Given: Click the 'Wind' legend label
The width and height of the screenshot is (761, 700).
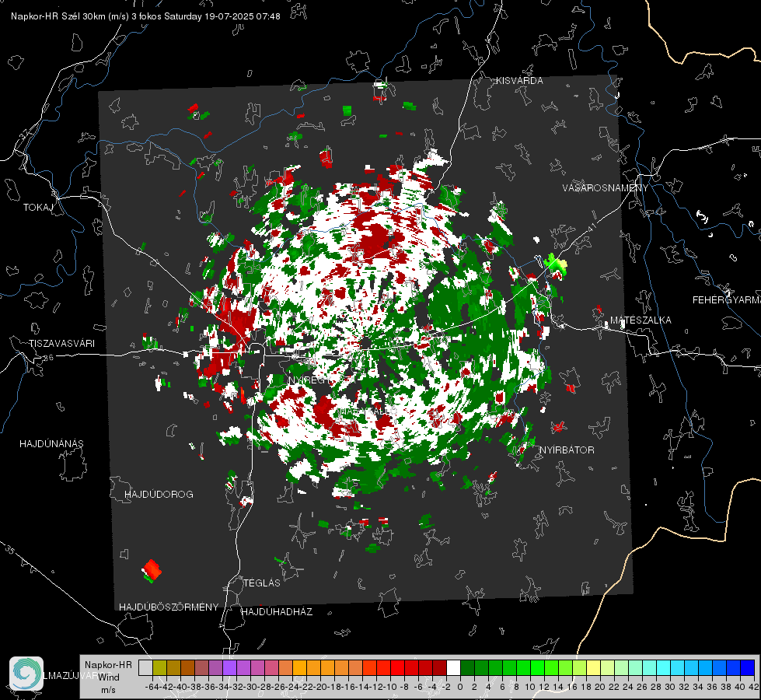Looking at the screenshot, I should [109, 677].
